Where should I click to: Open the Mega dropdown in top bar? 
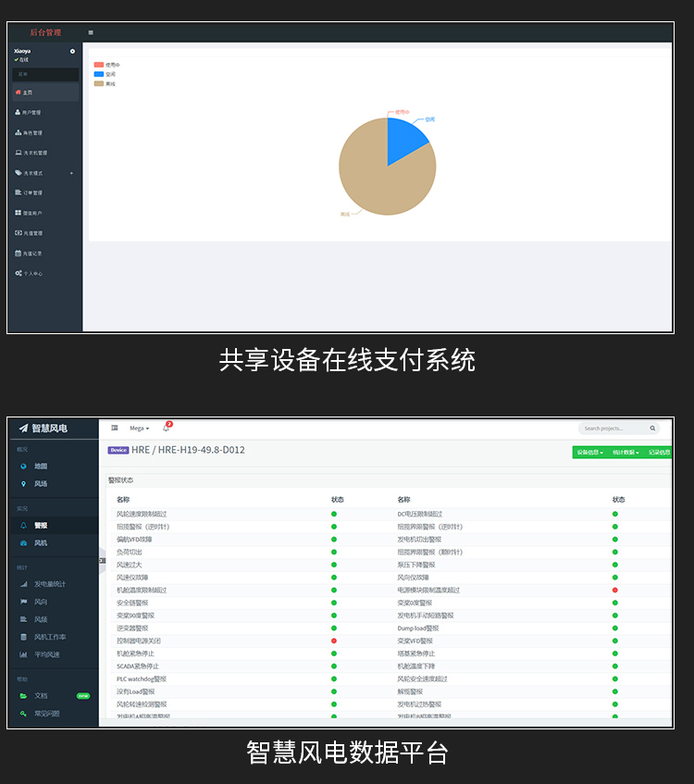click(139, 429)
